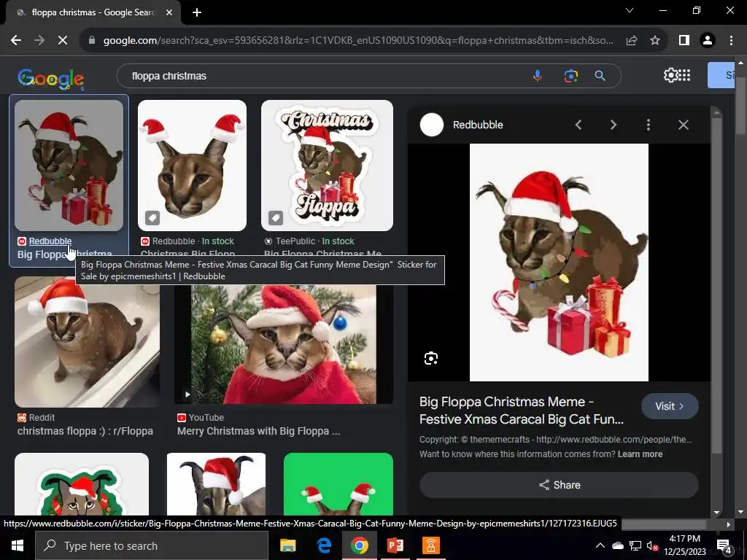747x560 pixels.
Task: Open the Redbubble link under first thumbnail
Action: [50, 241]
